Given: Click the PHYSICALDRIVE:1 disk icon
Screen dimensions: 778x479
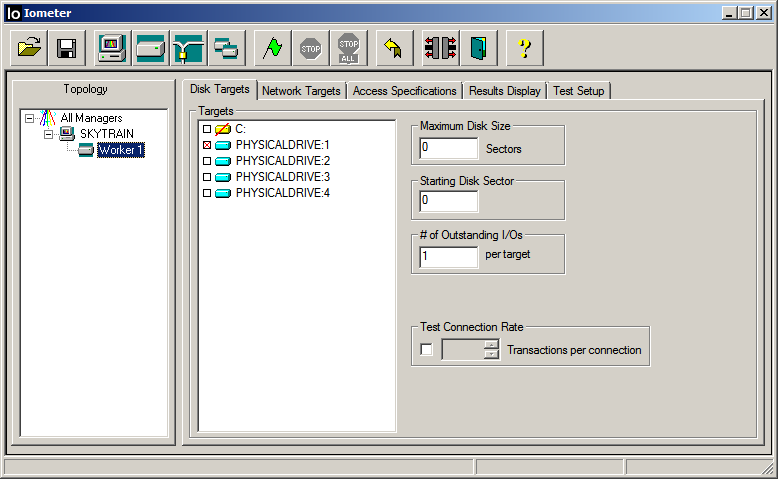Looking at the screenshot, I should [x=223, y=145].
